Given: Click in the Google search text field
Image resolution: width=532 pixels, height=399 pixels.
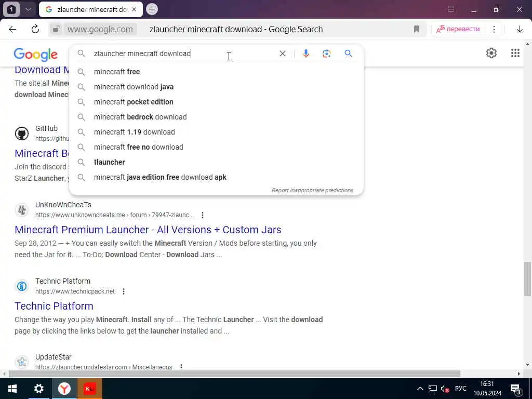Looking at the screenshot, I should click(183, 54).
